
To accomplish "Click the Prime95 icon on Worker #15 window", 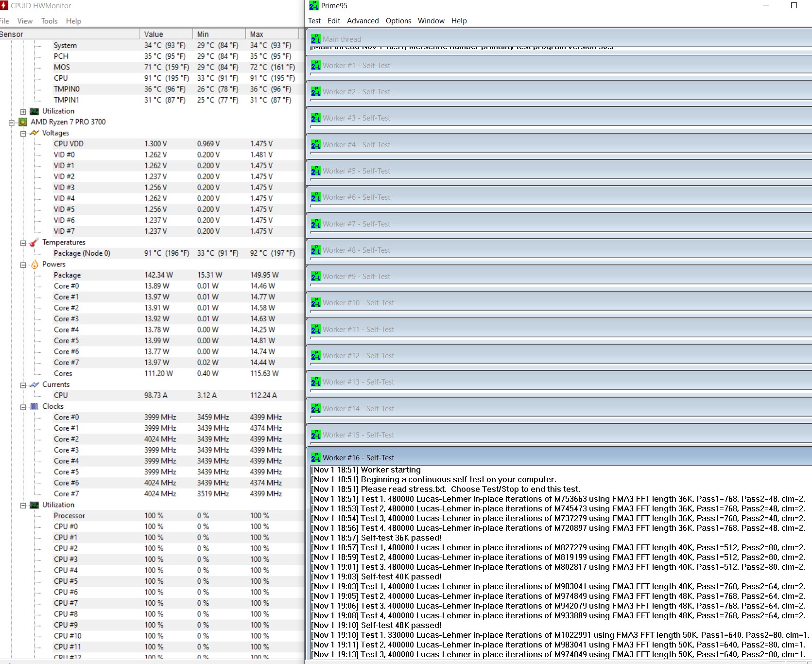I will [316, 435].
